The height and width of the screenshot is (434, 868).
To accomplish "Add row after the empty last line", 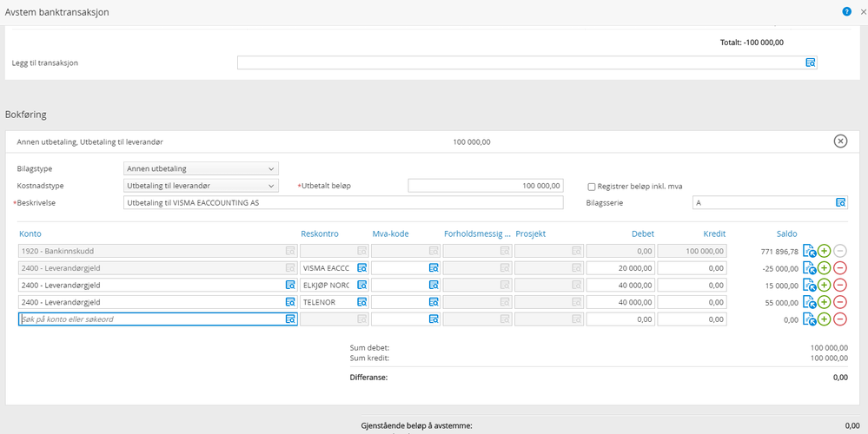I will click(x=825, y=319).
